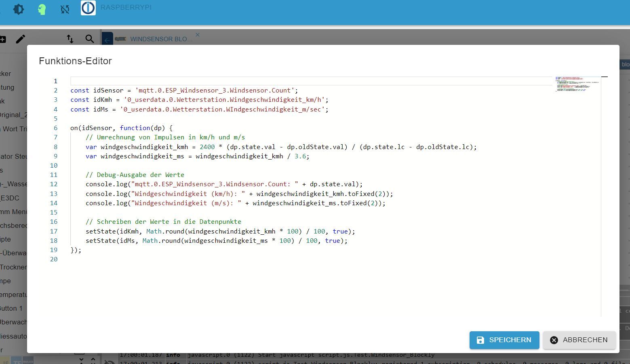
Task: Click the value 3.6 on line 9
Action: point(300,156)
